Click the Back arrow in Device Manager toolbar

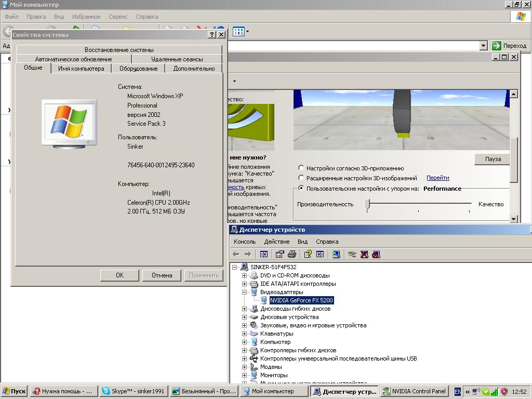pyautogui.click(x=236, y=254)
